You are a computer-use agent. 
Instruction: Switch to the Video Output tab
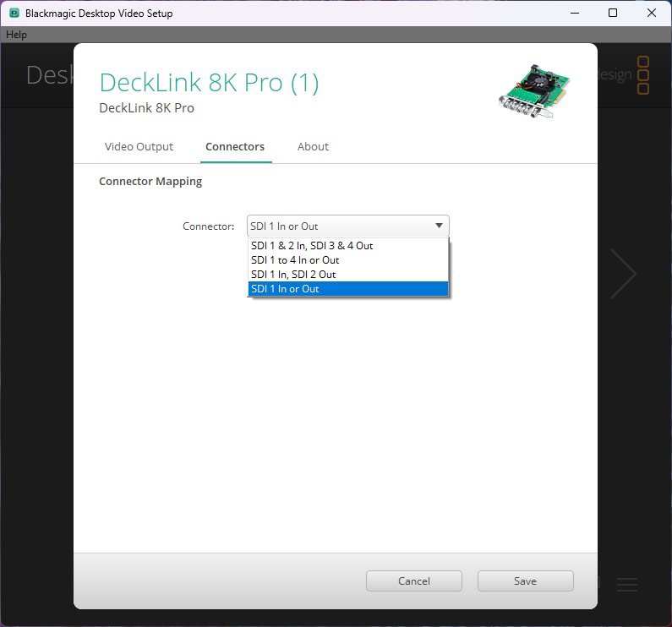tap(139, 146)
